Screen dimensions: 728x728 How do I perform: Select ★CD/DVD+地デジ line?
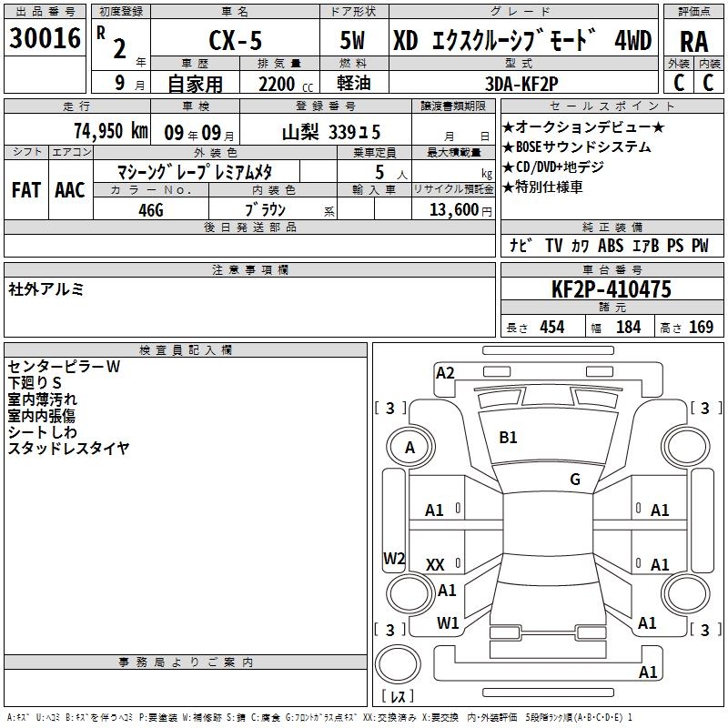553,167
